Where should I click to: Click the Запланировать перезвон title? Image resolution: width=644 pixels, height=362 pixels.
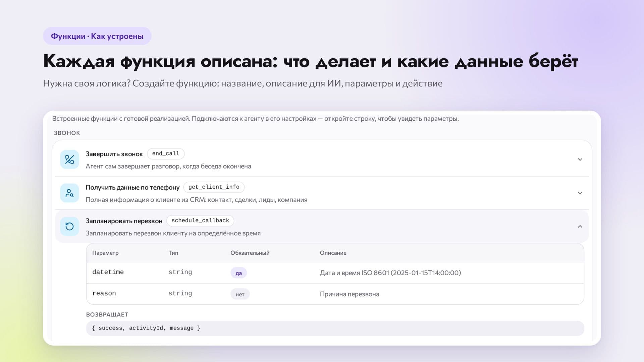124,221
